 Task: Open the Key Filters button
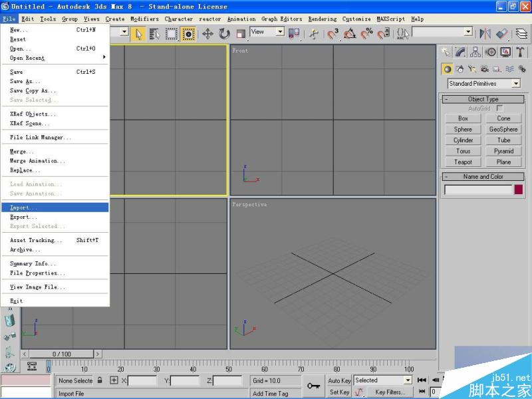click(390, 392)
